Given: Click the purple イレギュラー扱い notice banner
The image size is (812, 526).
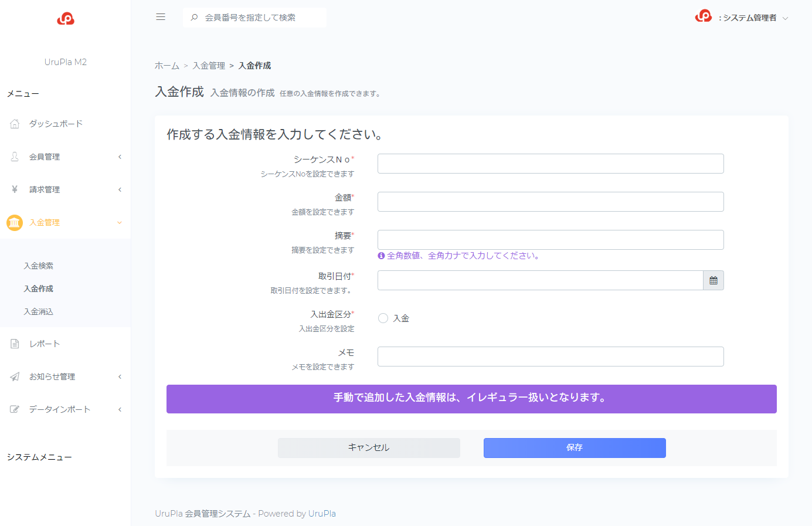Looking at the screenshot, I should tap(471, 399).
